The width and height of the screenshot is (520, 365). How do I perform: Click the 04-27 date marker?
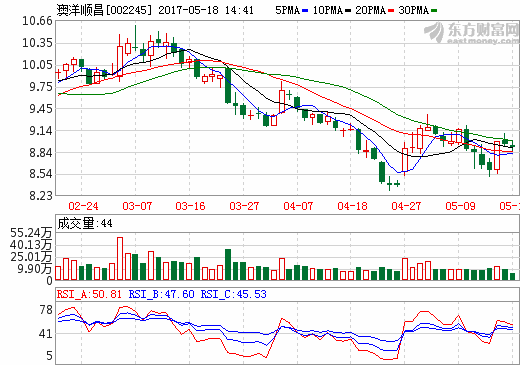[x=406, y=206]
